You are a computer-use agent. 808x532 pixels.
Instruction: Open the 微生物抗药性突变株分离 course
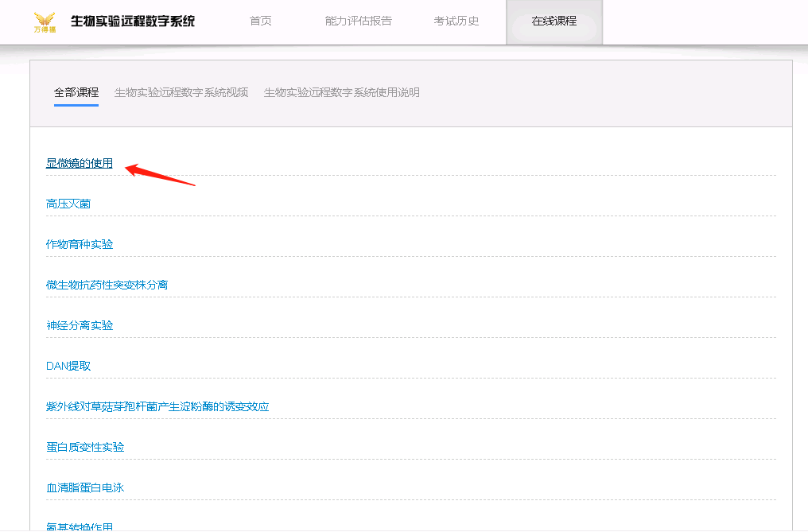[107, 285]
